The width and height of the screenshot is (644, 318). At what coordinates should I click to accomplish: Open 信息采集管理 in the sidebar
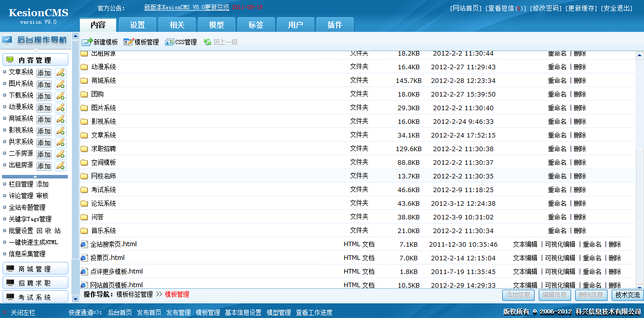pos(27,254)
